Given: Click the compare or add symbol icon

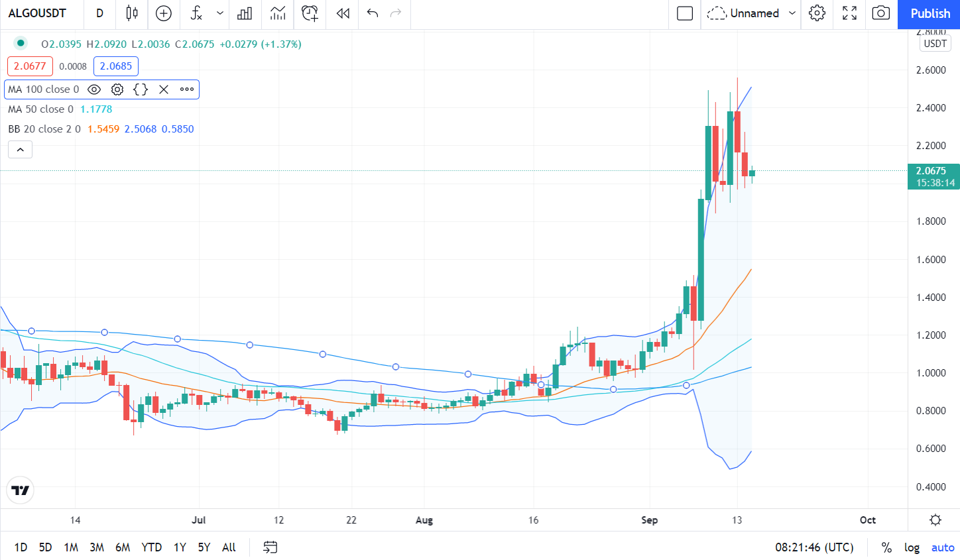Looking at the screenshot, I should 164,13.
